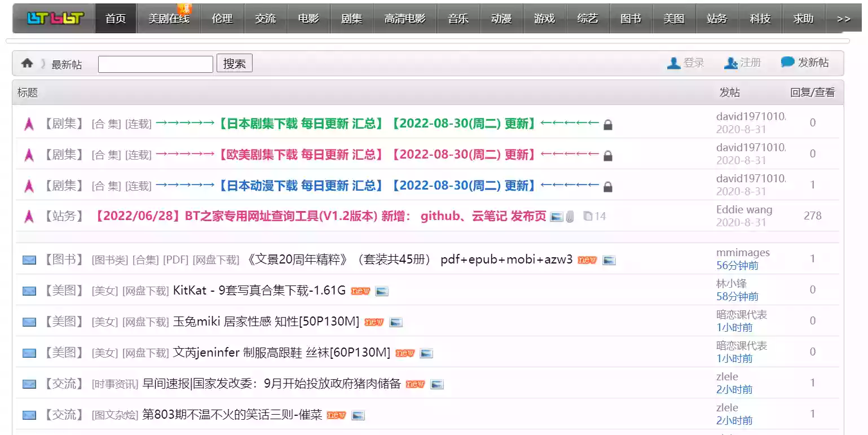Click the lock icon on the 欧美剧集下载 thread
Screen dimensions: 868x435
coord(608,155)
